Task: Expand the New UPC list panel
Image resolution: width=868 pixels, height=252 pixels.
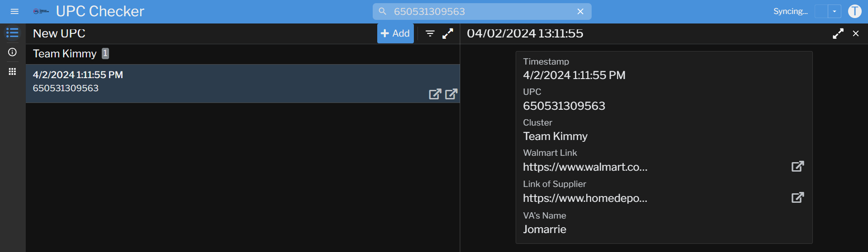Action: click(448, 33)
